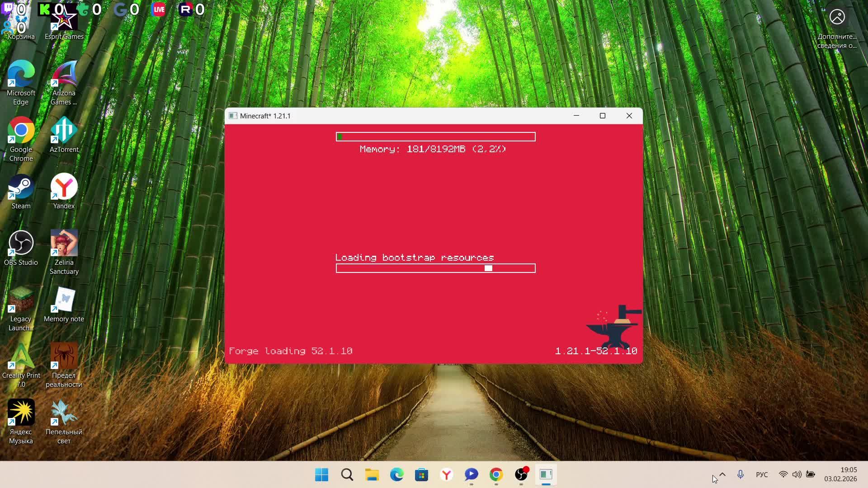Screen dimensions: 868x488
Task: Open volume speaker tray icon
Action: [797, 474]
